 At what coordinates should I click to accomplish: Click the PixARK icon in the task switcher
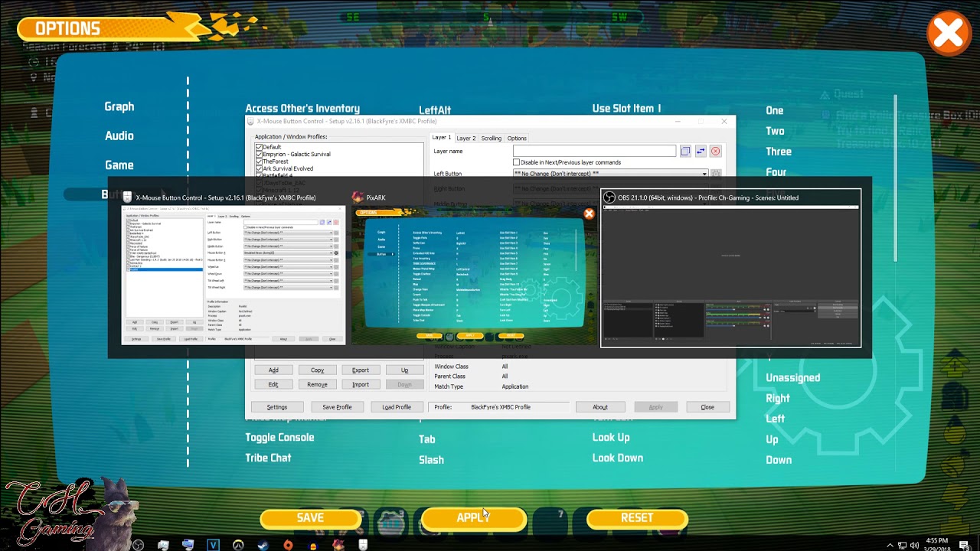click(x=358, y=197)
